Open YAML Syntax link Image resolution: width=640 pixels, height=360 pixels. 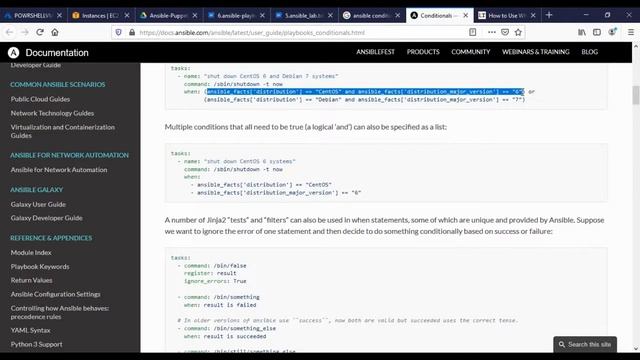[x=31, y=330]
